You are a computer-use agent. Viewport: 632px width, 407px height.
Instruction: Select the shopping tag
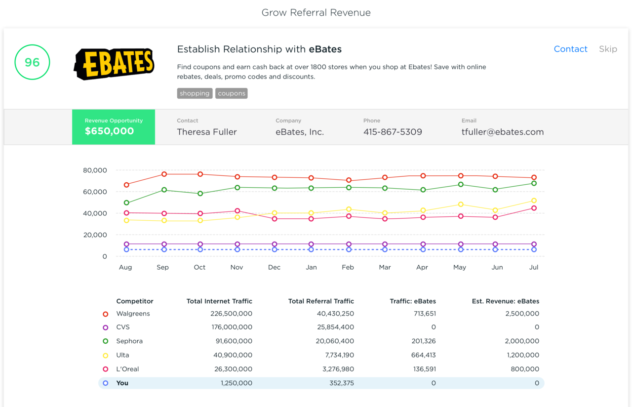click(x=195, y=93)
